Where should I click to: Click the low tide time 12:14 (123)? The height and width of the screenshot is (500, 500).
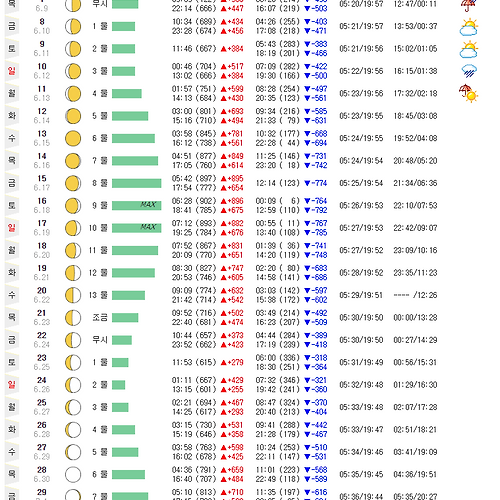click(278, 183)
